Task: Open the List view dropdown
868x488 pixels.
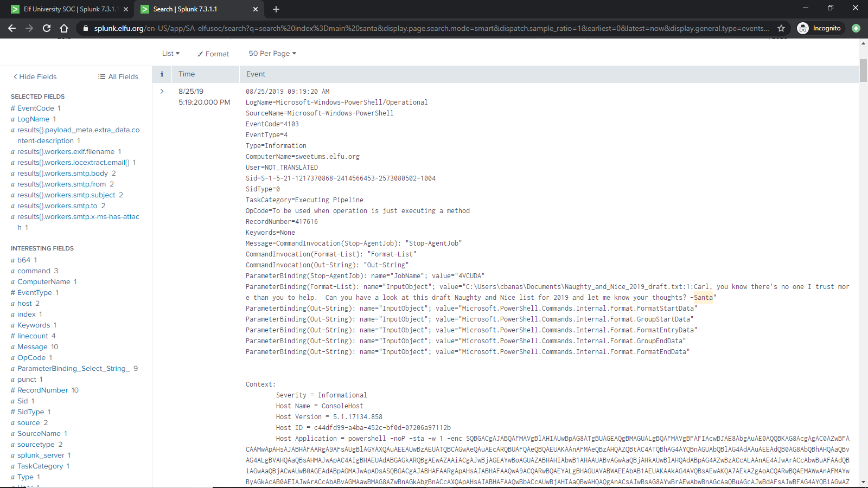Action: click(171, 53)
